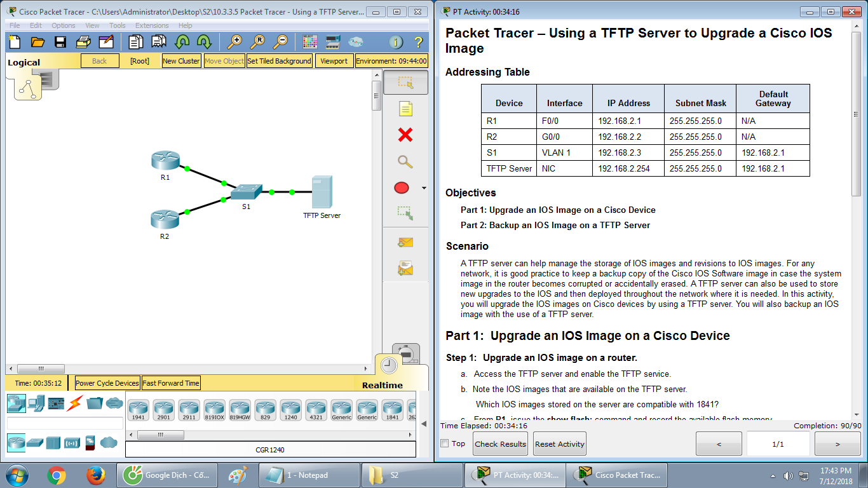Screen dimensions: 868x488
Task: Open Custom Devices Dialog icon
Action: 332,42
